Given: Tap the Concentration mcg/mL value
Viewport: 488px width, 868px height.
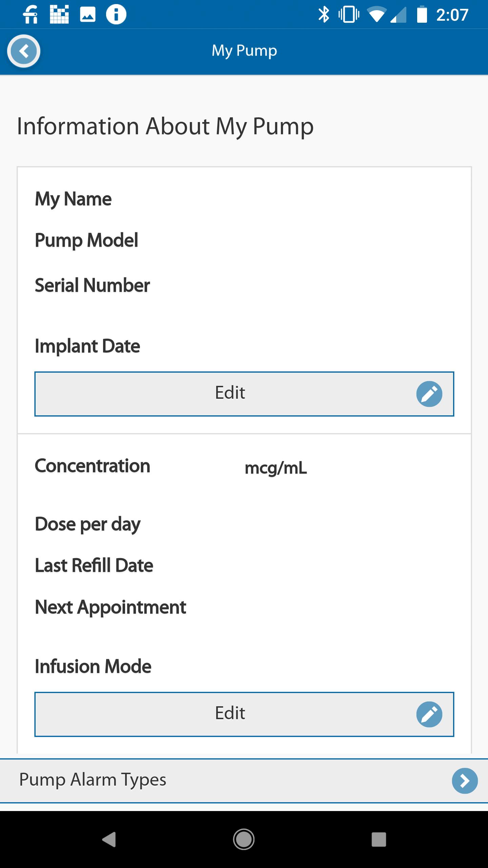Looking at the screenshot, I should coord(276,468).
